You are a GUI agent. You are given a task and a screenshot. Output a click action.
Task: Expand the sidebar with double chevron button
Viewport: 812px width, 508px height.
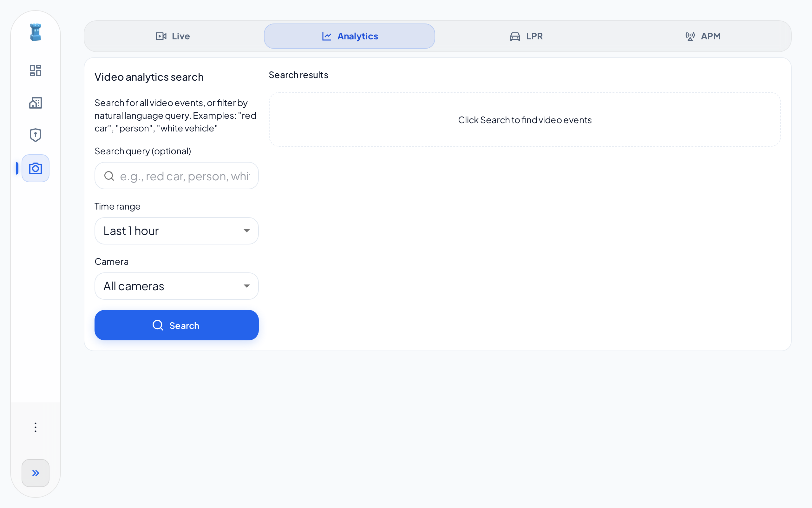pyautogui.click(x=35, y=473)
